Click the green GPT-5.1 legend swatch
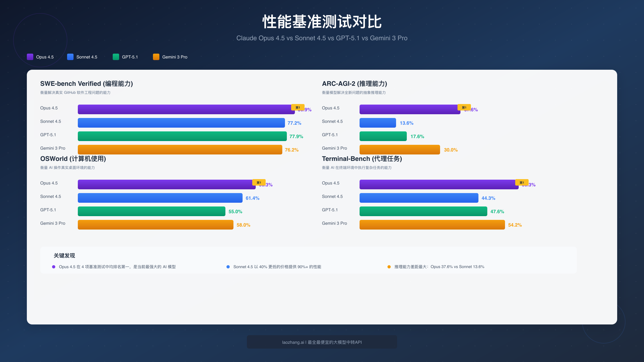The image size is (644, 362). click(116, 57)
